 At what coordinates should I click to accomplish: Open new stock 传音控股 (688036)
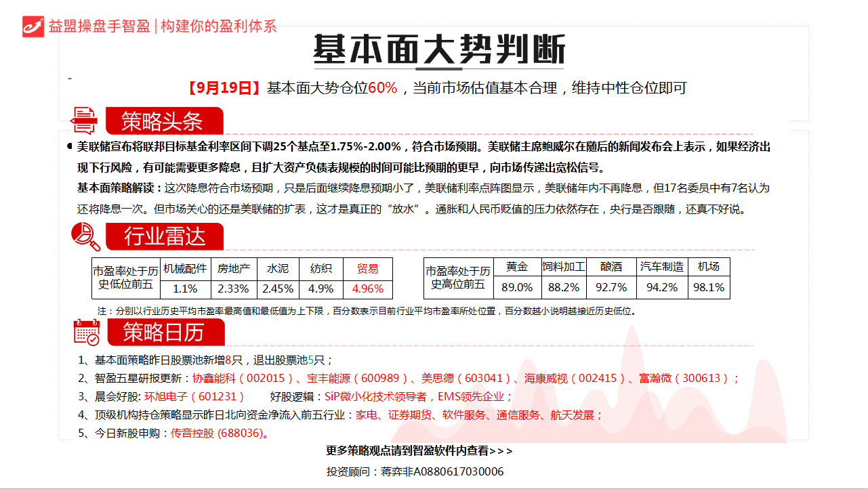[218, 433]
